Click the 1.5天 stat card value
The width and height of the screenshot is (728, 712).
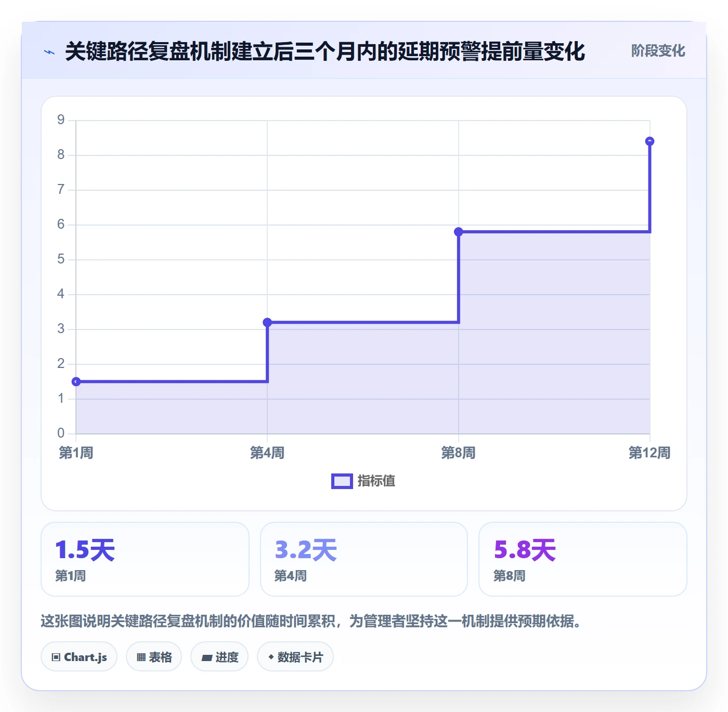(x=85, y=550)
